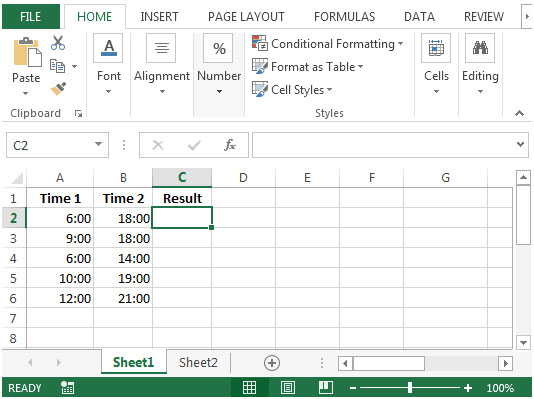Click zoom in plus button
The image size is (534, 399).
click(468, 388)
